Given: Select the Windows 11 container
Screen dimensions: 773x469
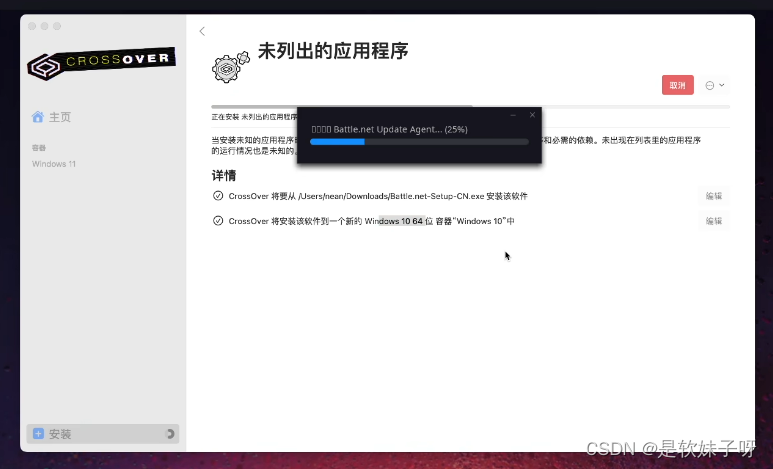Looking at the screenshot, I should point(54,164).
